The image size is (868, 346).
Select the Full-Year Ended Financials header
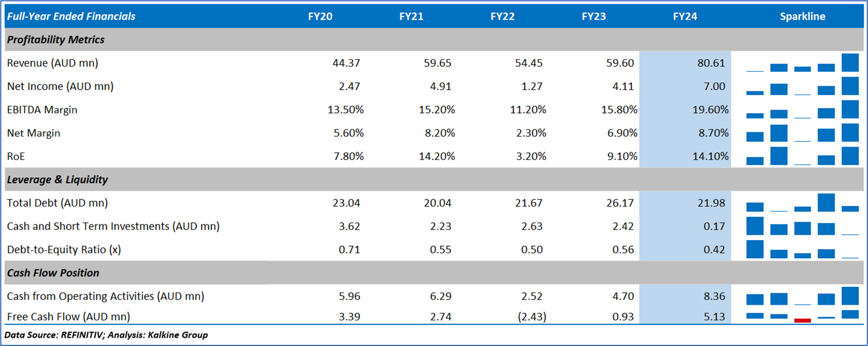tap(71, 16)
